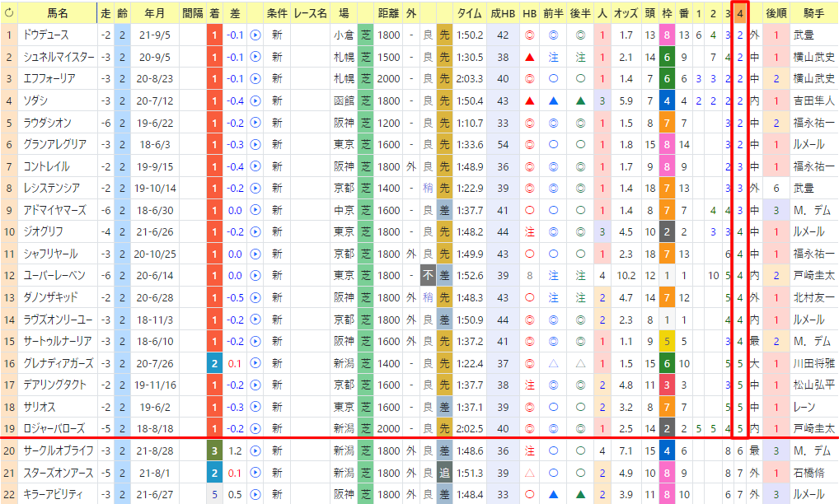Play race video for ロジャーバローズ row

click(x=255, y=428)
